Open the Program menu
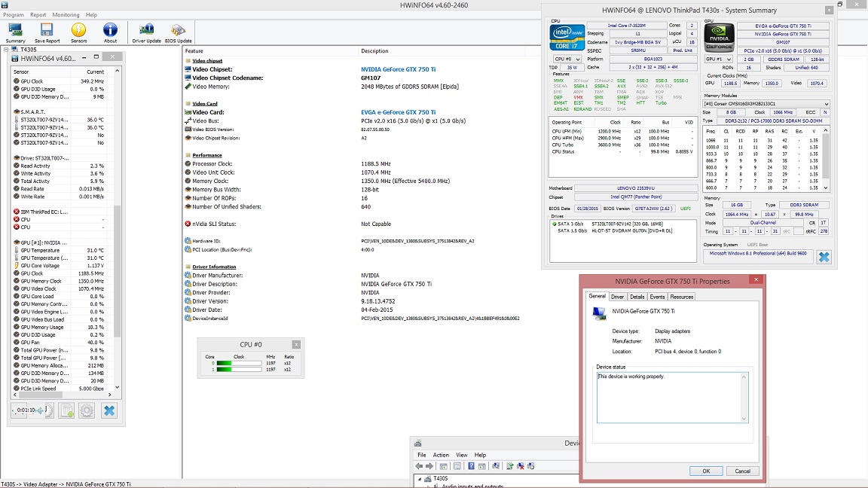 coord(14,15)
